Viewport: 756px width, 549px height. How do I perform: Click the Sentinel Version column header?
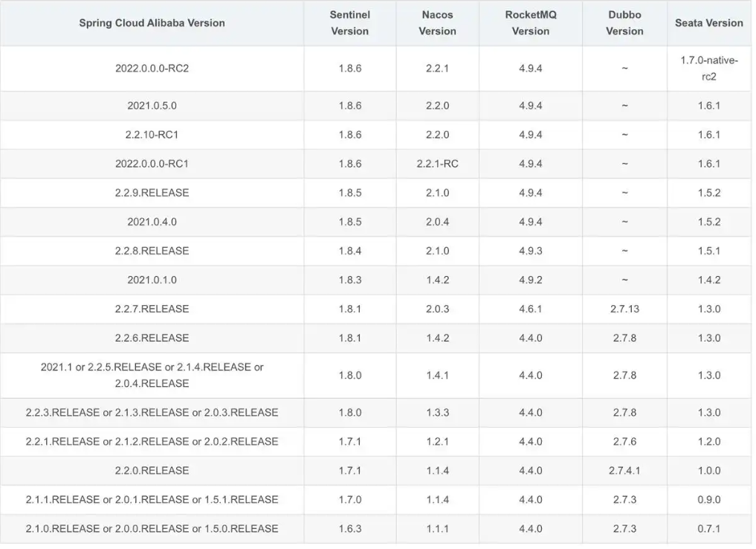coord(350,23)
